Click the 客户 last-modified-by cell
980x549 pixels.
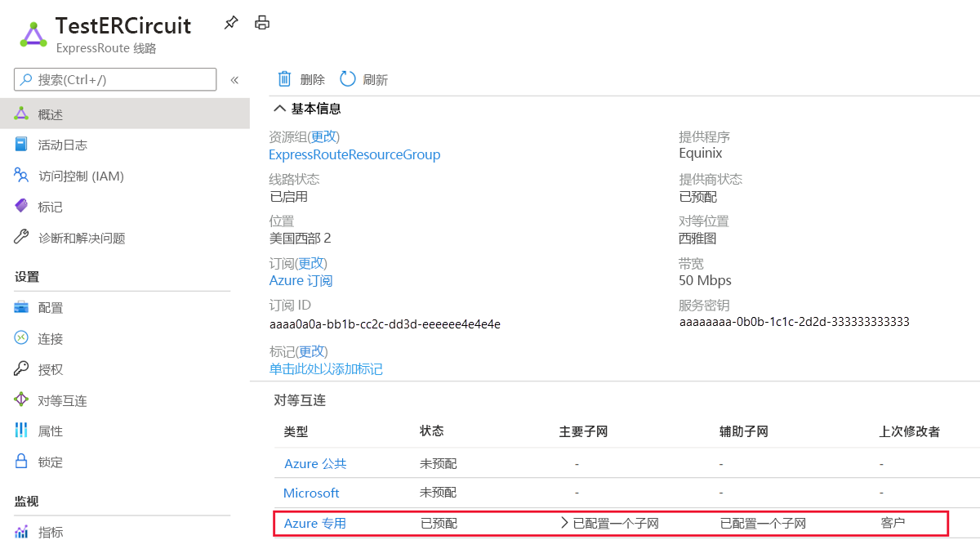(893, 522)
